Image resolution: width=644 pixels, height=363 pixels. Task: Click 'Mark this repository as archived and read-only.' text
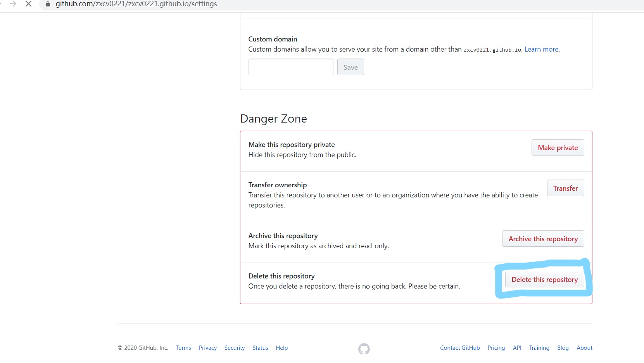pos(319,246)
